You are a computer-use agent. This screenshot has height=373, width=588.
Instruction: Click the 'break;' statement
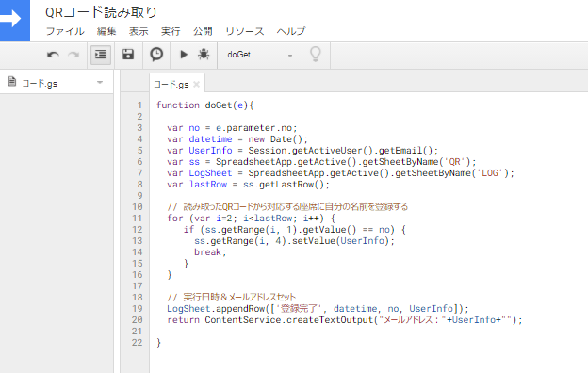[x=210, y=252]
